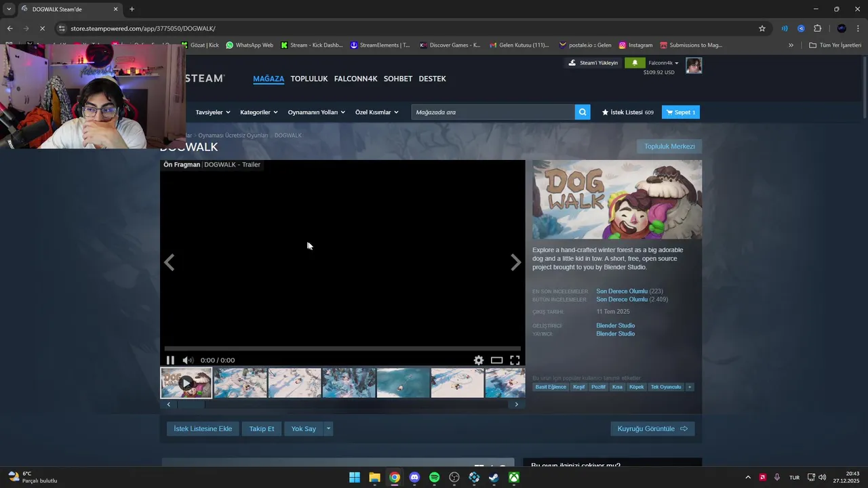Click the Steam search magnifier button
This screenshot has height=488, width=868.
pyautogui.click(x=583, y=113)
